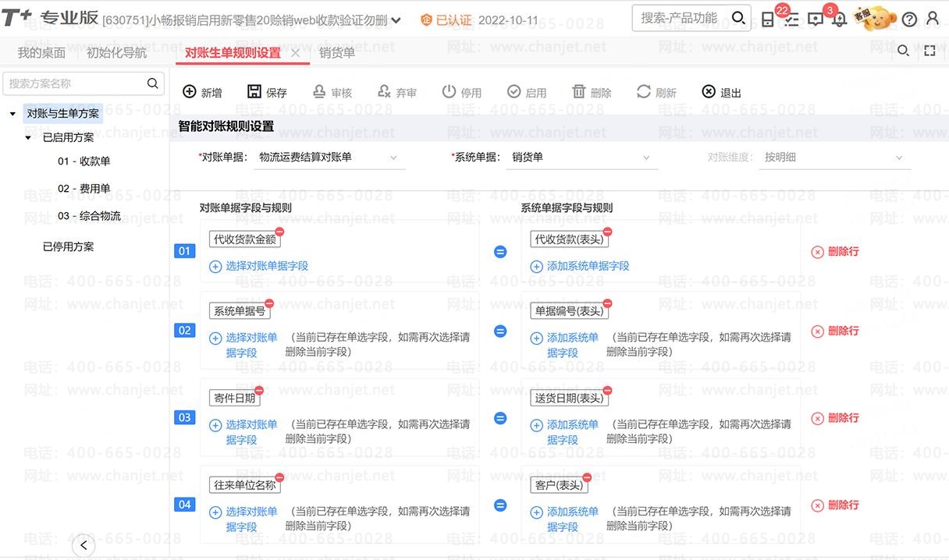949x560 pixels.
Task: Open the help question mark icon
Action: pos(909,19)
